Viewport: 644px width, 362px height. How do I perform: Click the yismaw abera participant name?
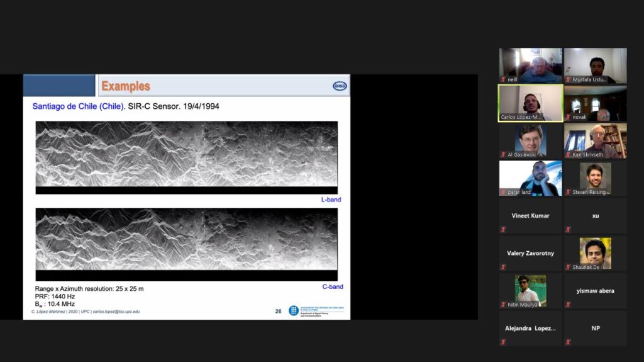click(x=595, y=291)
